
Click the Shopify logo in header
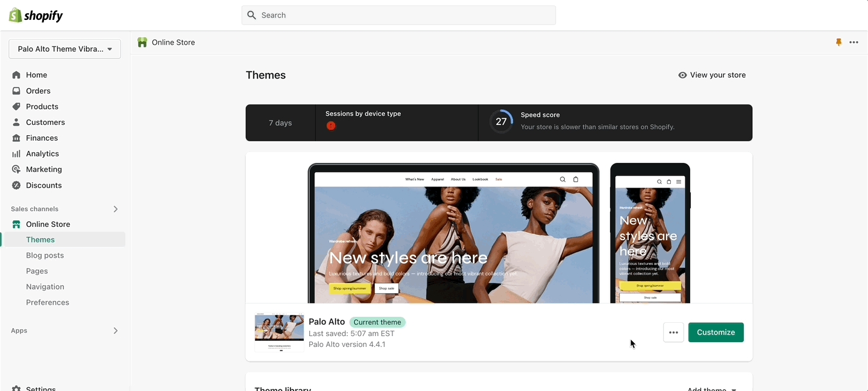click(x=36, y=16)
